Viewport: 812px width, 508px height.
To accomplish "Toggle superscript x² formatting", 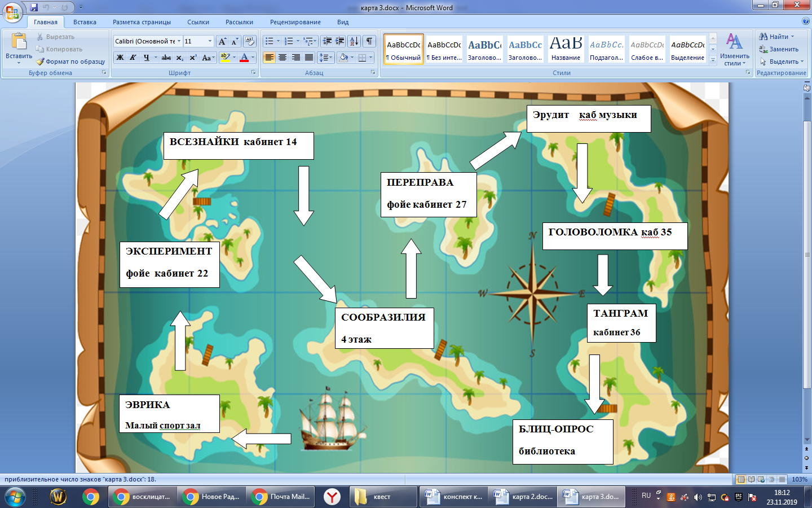I will pyautogui.click(x=193, y=58).
